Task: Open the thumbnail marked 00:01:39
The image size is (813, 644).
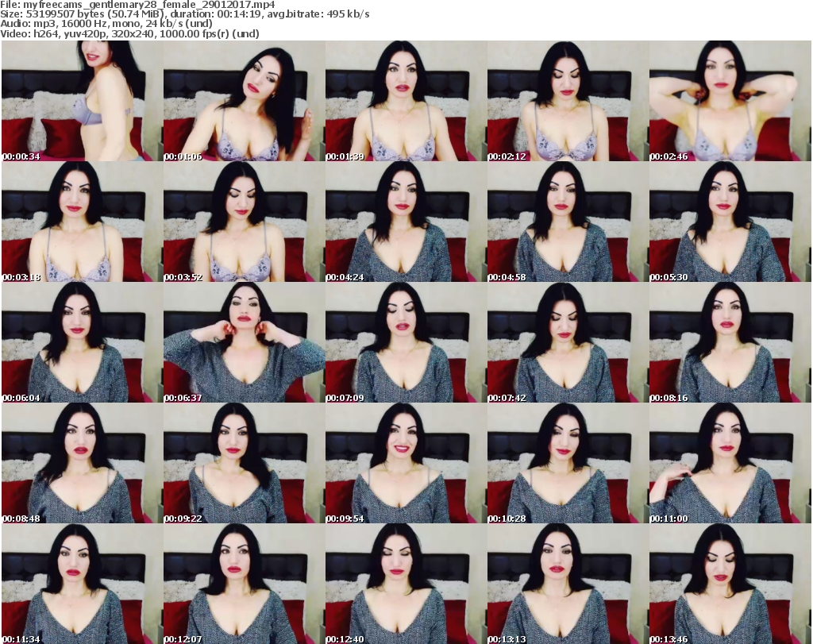Action: point(406,101)
